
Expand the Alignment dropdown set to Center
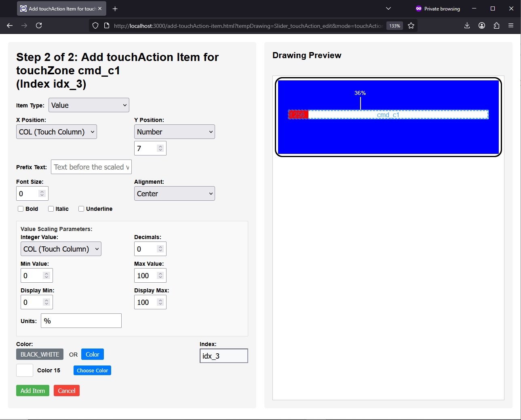174,193
